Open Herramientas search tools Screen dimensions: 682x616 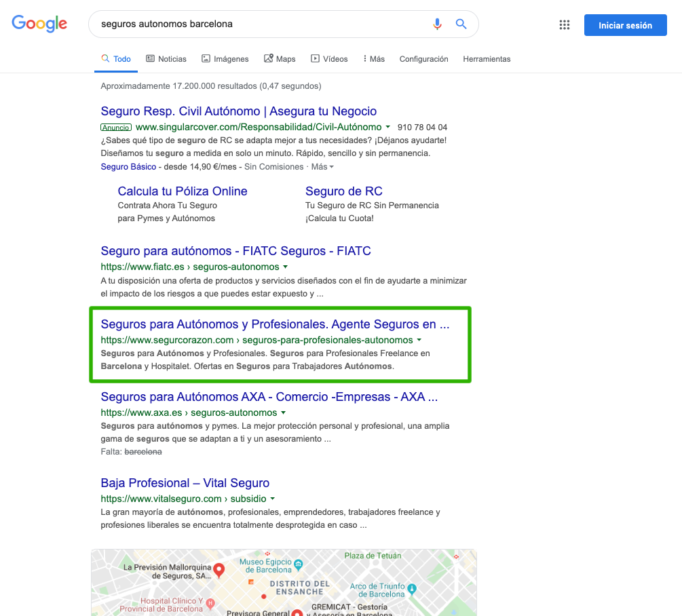(487, 59)
